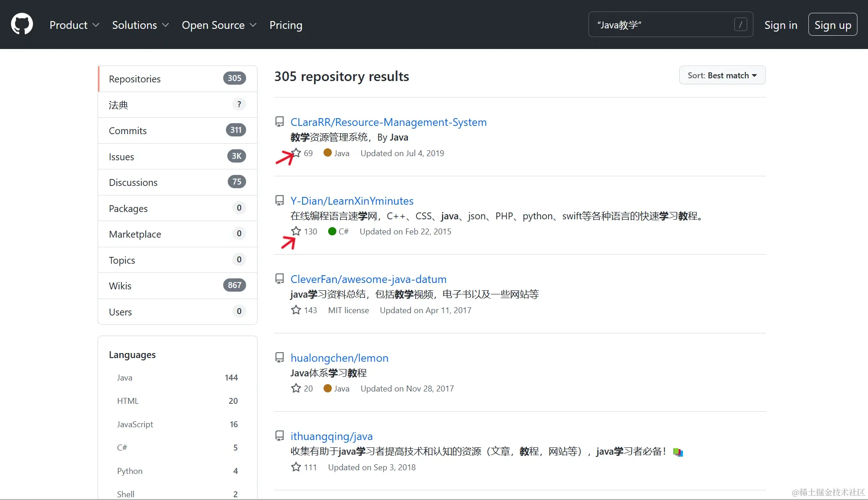Select the Repositories results category

coord(177,79)
